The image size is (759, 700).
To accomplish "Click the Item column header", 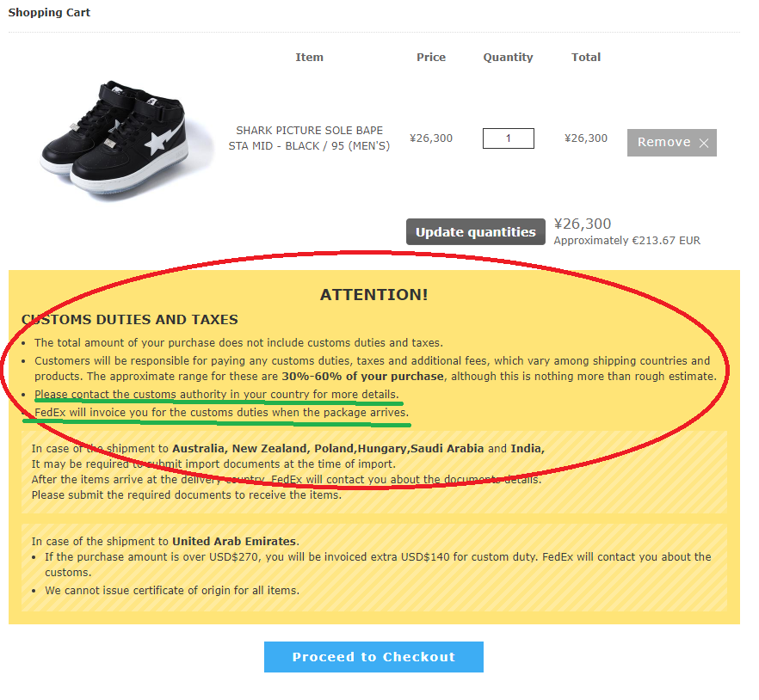I will (309, 57).
